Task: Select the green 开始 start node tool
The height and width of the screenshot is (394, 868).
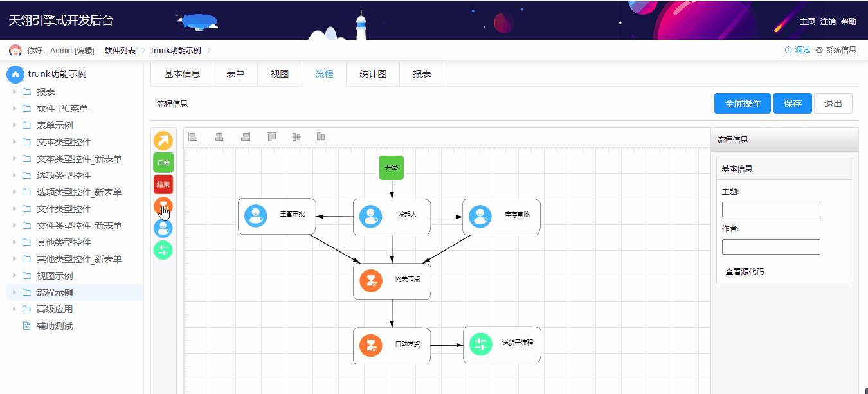Action: (163, 163)
